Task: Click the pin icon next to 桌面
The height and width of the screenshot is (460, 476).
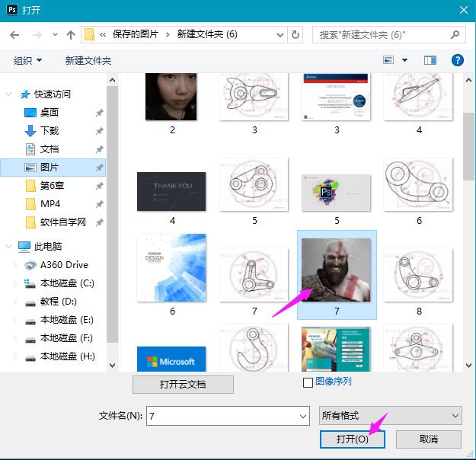Action: pyautogui.click(x=99, y=113)
